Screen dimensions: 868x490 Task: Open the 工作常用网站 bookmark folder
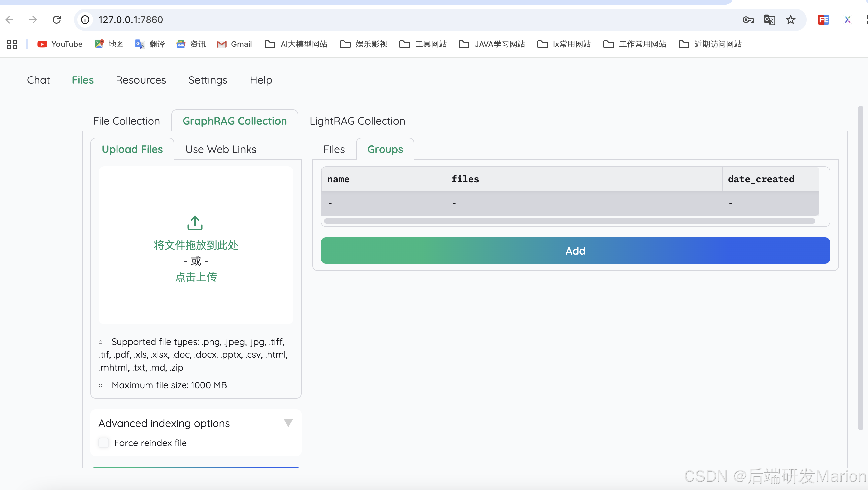[635, 44]
